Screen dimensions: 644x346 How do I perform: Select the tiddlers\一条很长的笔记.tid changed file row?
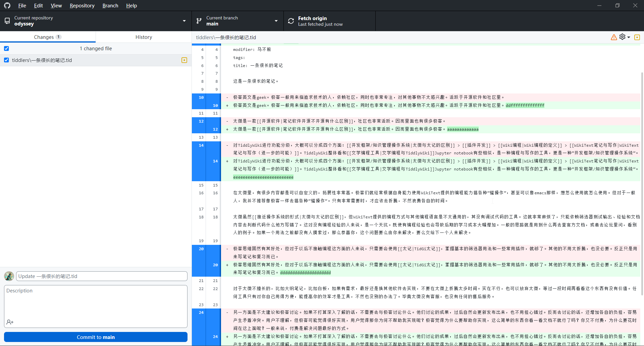tap(96, 60)
